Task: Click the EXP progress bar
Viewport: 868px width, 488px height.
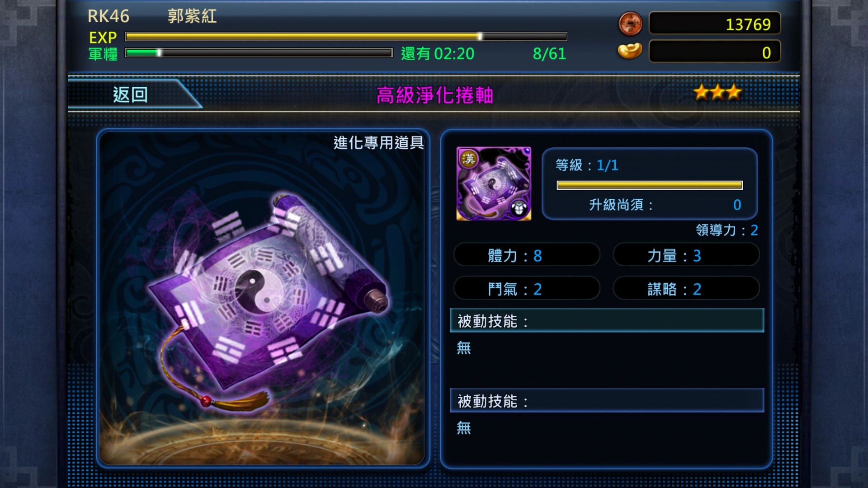Action: [346, 37]
